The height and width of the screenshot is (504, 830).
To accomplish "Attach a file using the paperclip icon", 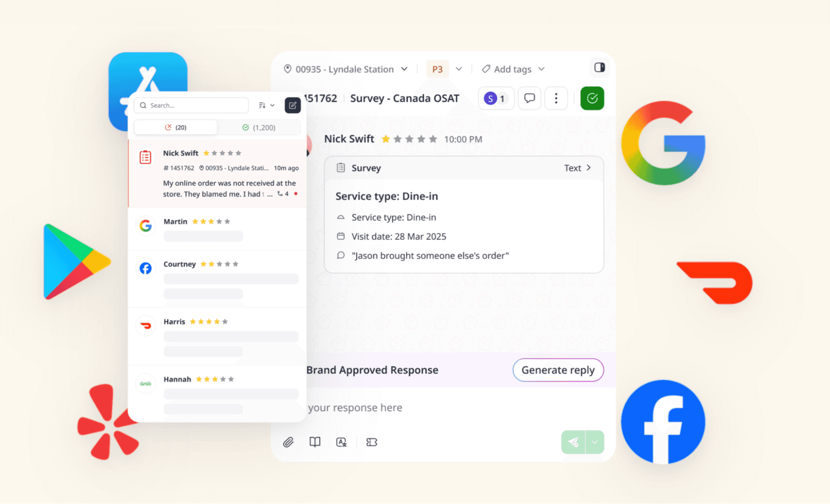I will pyautogui.click(x=289, y=442).
